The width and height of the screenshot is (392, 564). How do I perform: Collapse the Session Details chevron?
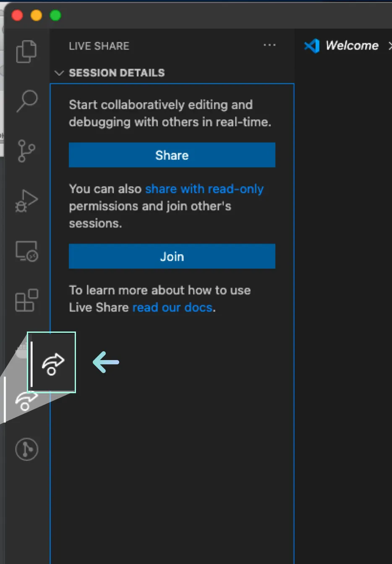pos(59,73)
